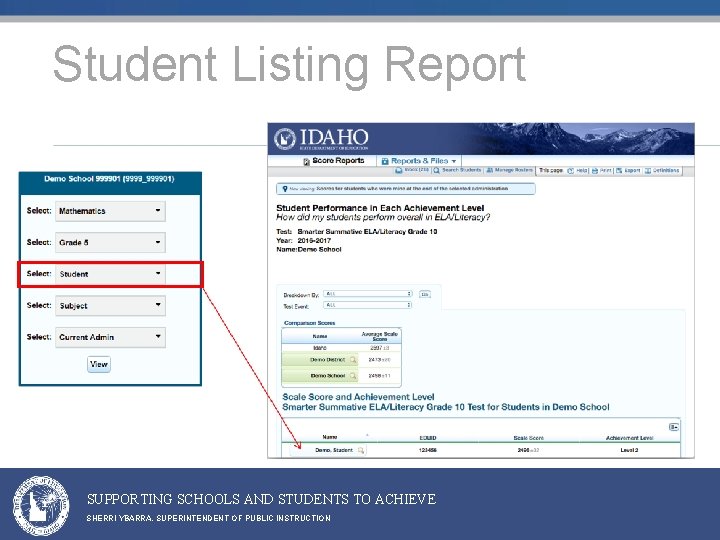Open the Reports & Files menu
Screen dimensions: 720x540
[x=419, y=161]
